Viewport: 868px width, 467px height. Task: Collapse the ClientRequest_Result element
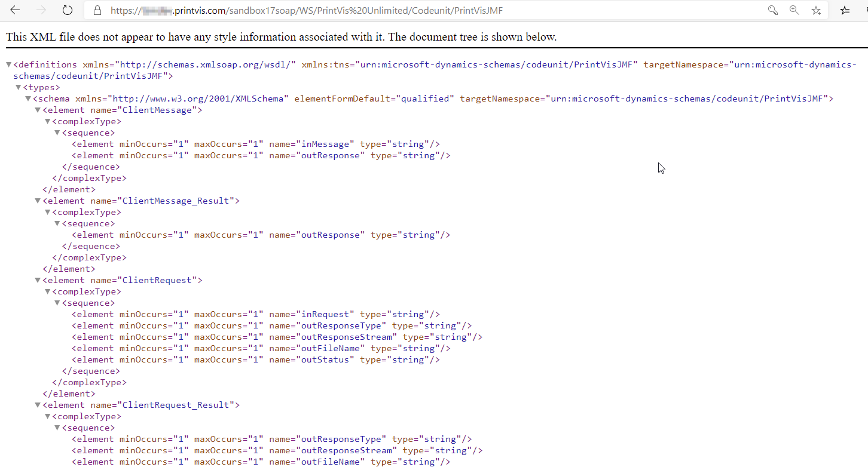pyautogui.click(x=38, y=405)
